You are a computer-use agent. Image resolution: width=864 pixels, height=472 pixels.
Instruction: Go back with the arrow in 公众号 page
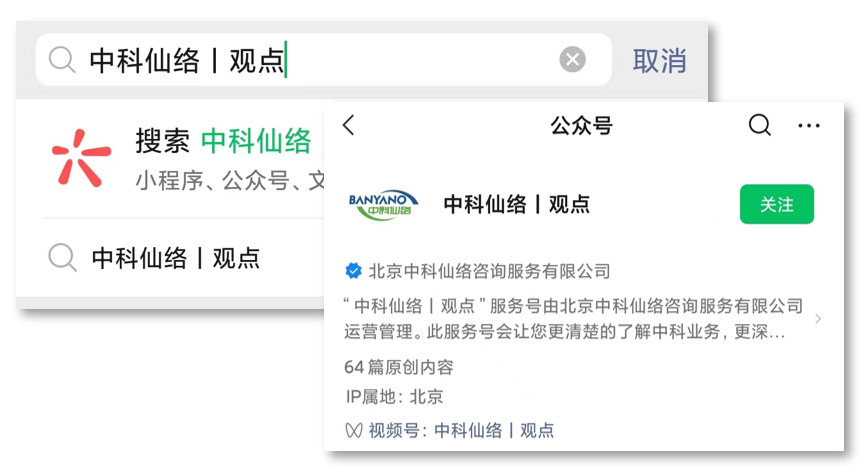[349, 126]
